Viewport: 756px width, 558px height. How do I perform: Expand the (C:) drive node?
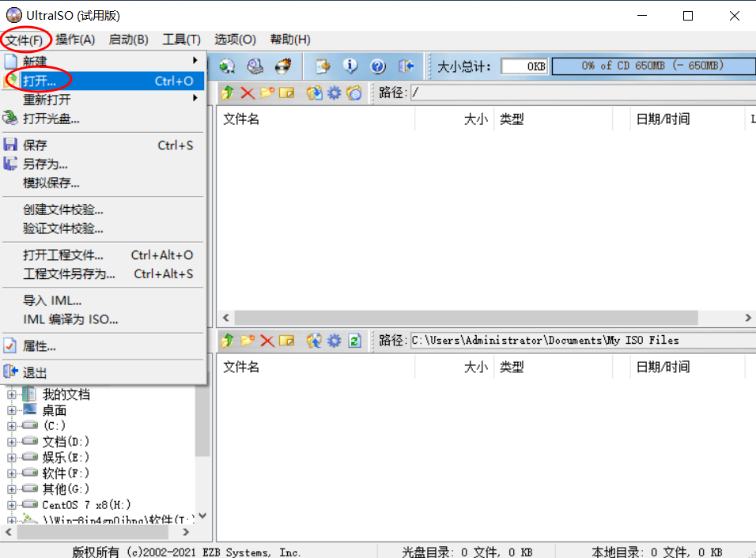tap(12, 426)
